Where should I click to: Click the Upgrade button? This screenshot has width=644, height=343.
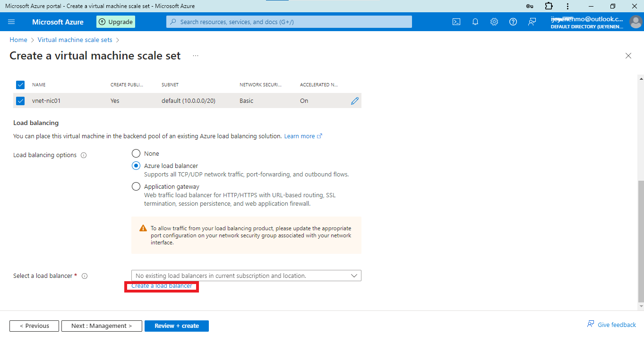[x=116, y=22]
